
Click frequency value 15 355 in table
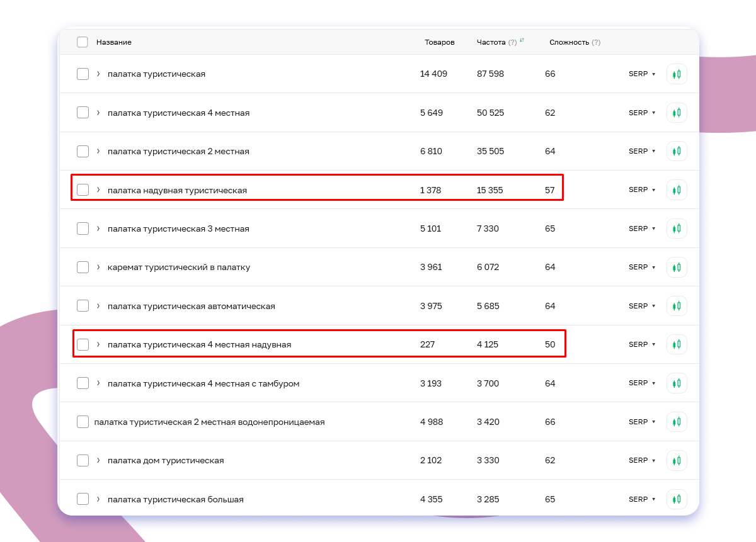tap(490, 190)
